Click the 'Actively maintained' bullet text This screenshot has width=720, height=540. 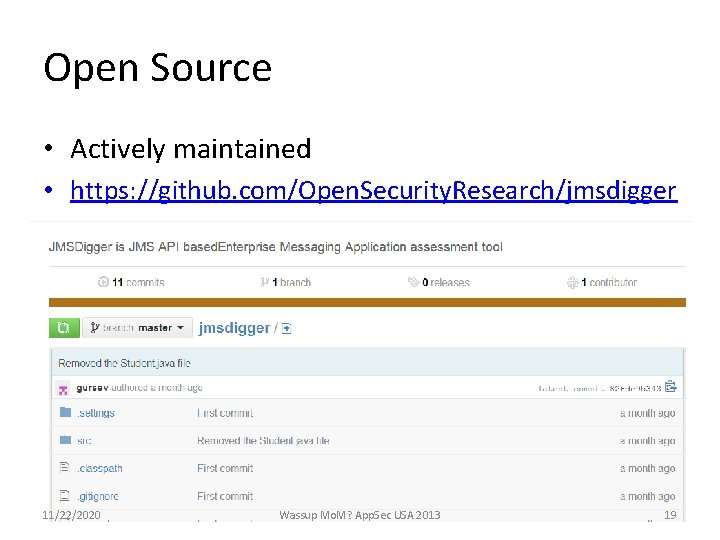191,149
